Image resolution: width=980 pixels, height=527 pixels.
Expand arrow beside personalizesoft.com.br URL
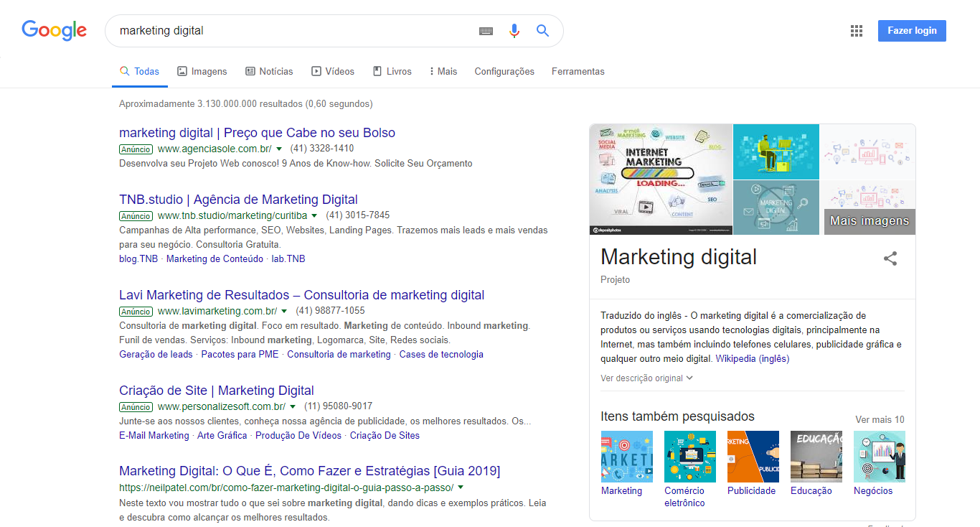293,407
